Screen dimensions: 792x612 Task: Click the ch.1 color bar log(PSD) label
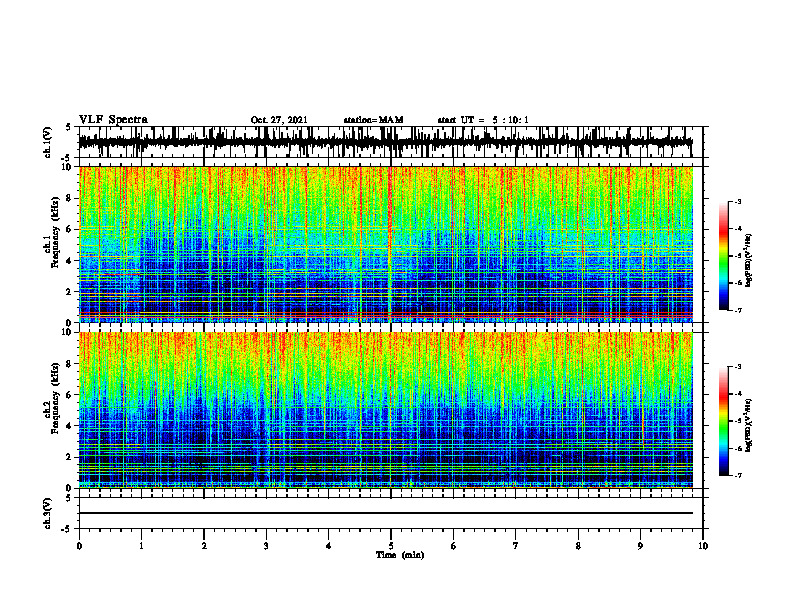click(x=749, y=261)
